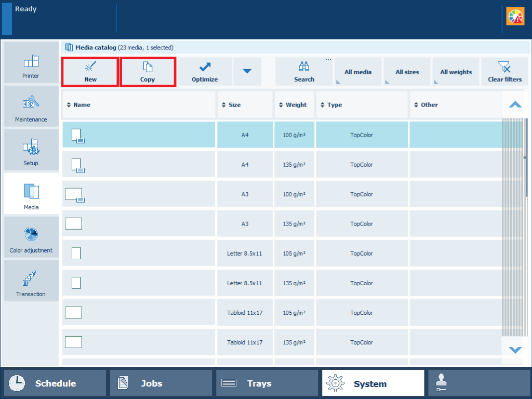The width and height of the screenshot is (532, 399).
Task: Open the Setup section
Action: (31, 150)
